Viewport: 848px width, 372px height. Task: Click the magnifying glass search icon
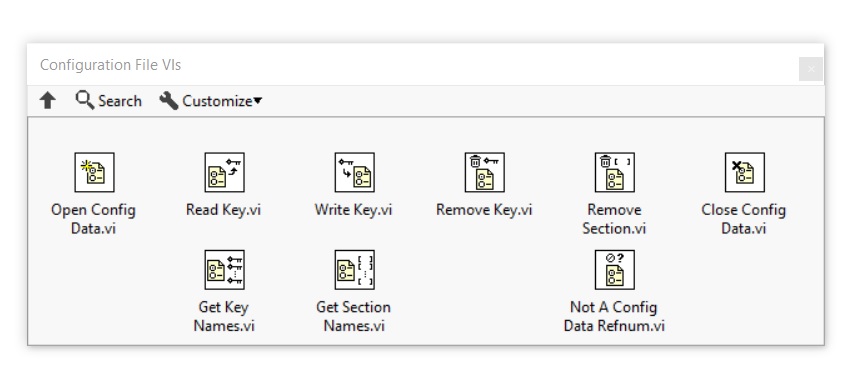point(84,99)
